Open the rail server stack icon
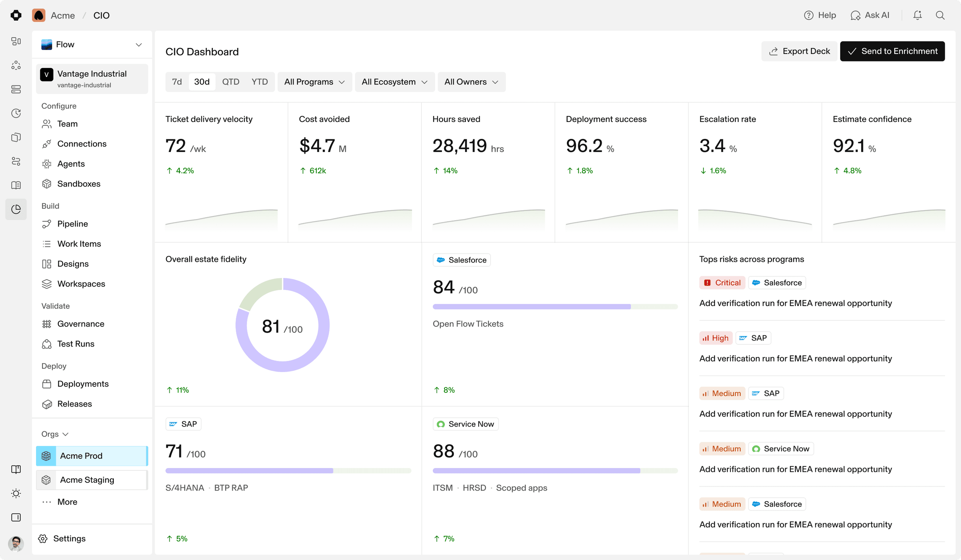This screenshot has height=560, width=961. pyautogui.click(x=16, y=89)
